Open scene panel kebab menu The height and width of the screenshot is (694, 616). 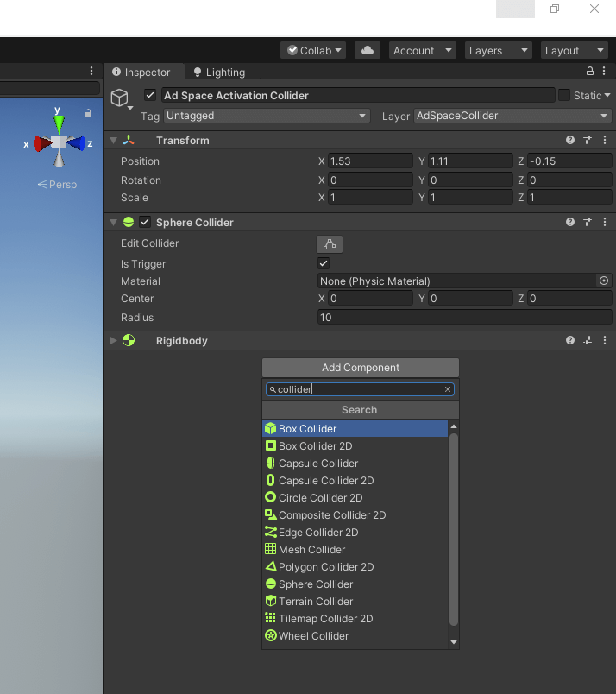tap(91, 71)
